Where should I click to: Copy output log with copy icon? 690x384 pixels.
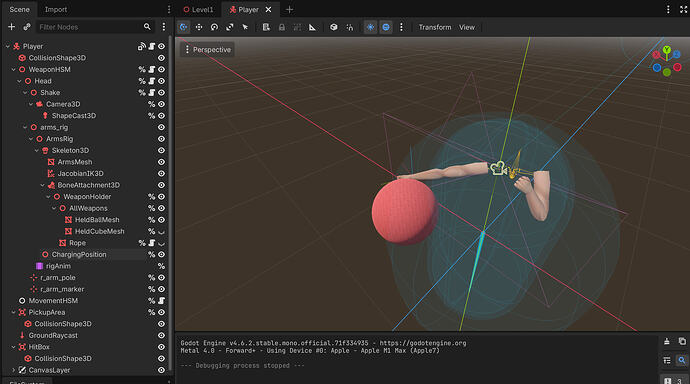[682, 341]
